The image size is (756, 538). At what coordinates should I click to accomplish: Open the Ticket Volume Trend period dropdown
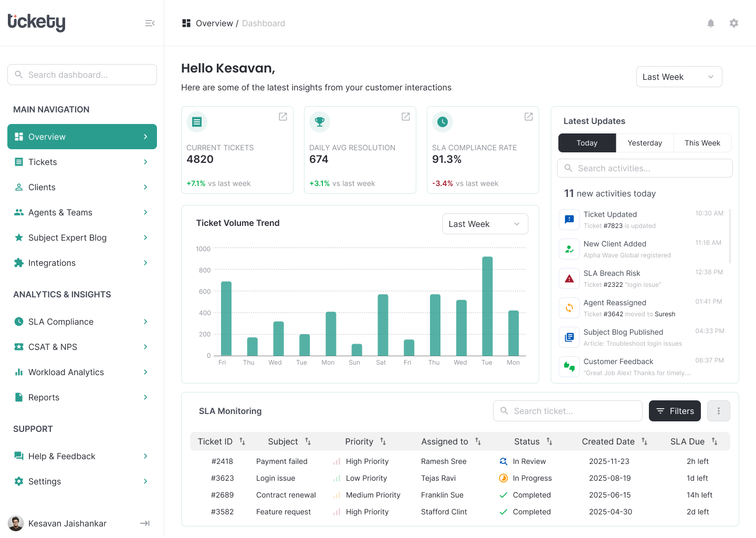[x=485, y=224]
